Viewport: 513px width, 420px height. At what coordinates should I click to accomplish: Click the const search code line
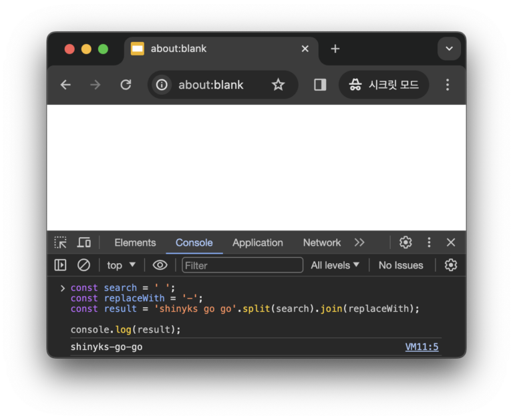click(x=123, y=288)
